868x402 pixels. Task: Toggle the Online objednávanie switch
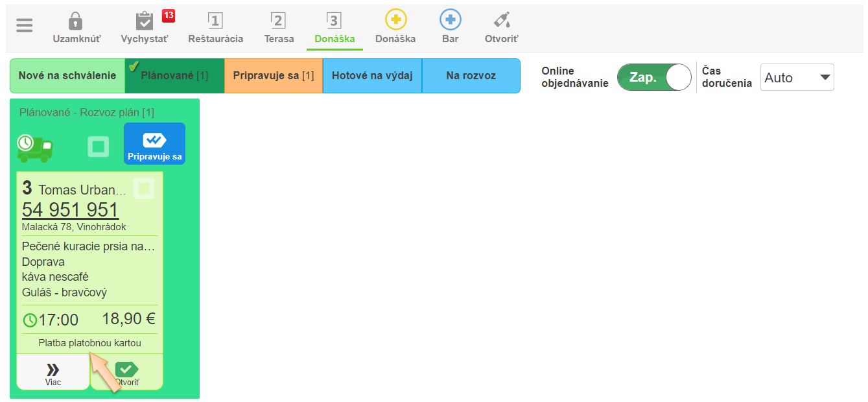[654, 77]
